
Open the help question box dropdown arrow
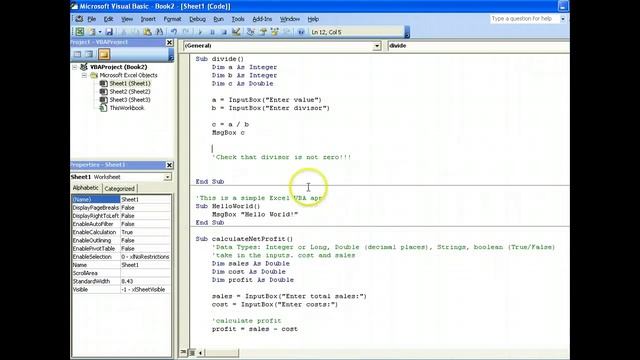click(563, 19)
